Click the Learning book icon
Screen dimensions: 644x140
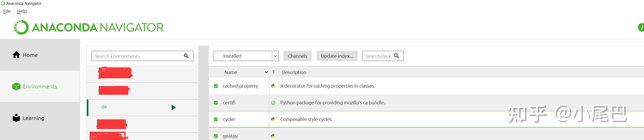coord(16,118)
